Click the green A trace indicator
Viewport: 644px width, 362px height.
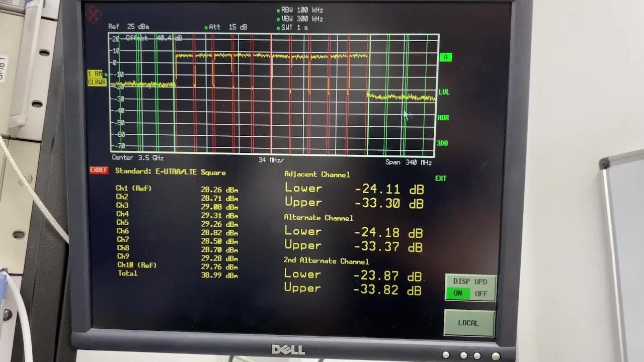click(x=445, y=57)
